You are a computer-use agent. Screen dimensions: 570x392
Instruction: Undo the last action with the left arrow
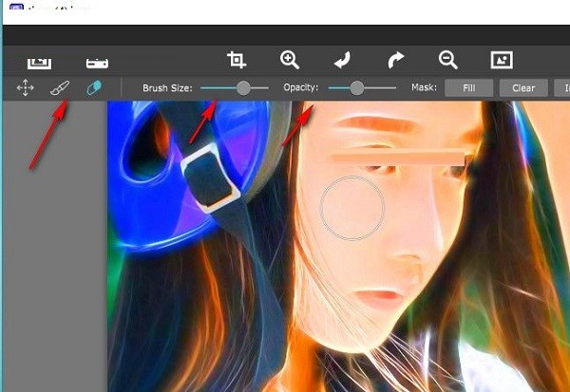pos(343,61)
